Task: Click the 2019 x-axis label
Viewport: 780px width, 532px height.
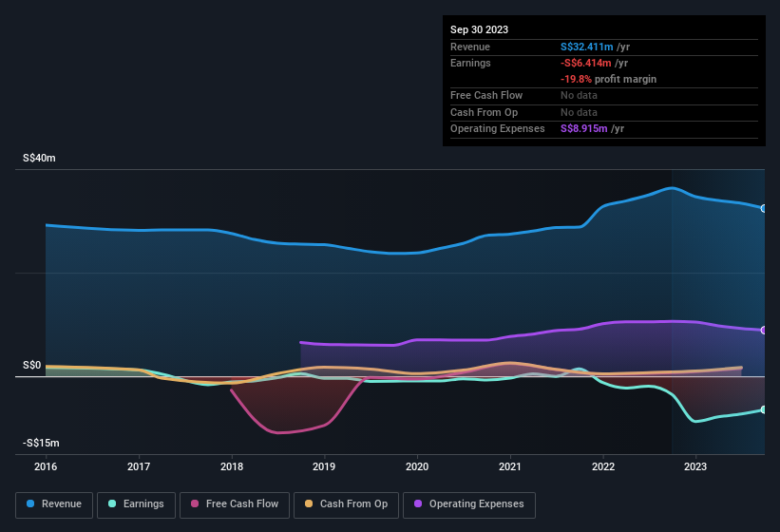Action: point(324,466)
